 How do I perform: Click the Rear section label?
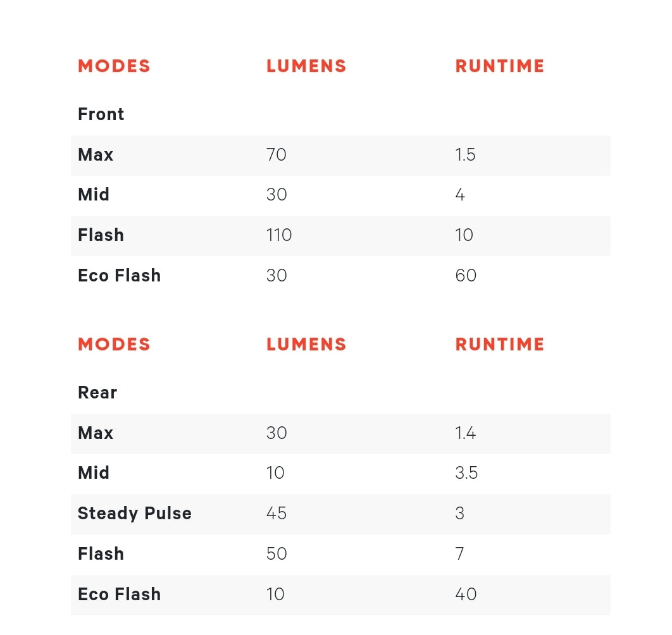tap(97, 393)
